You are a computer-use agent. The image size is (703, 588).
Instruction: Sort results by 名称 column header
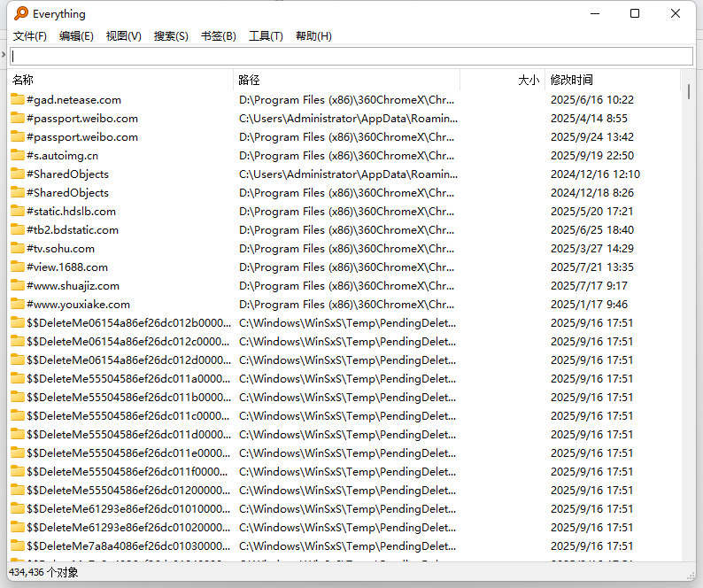(120, 80)
